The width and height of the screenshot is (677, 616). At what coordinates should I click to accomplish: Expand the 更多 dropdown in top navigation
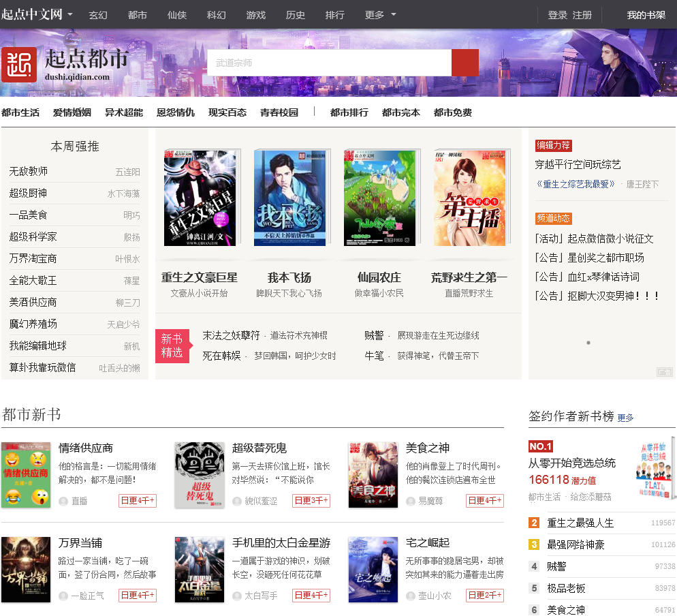(394, 14)
